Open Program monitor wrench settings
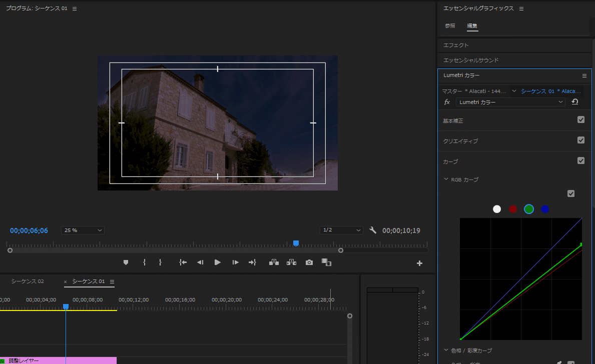 point(373,230)
